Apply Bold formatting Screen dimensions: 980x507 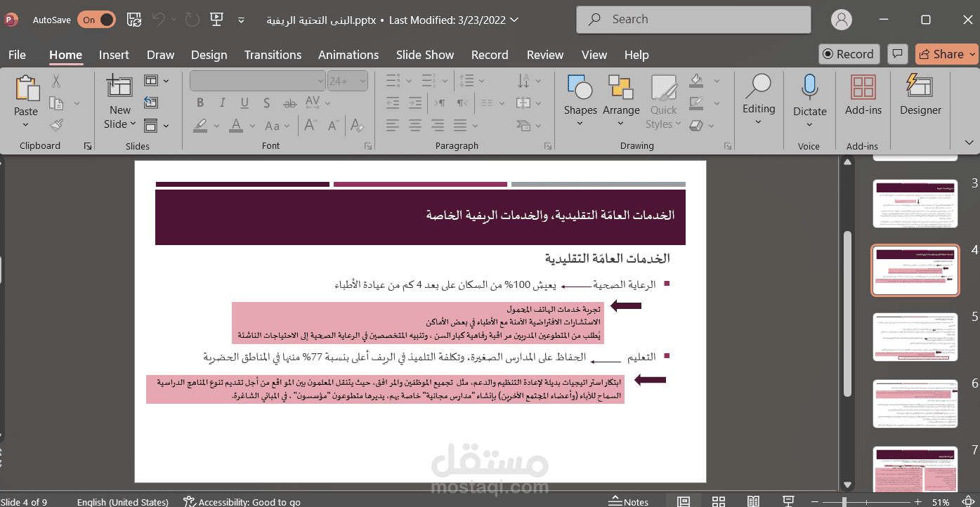click(200, 104)
